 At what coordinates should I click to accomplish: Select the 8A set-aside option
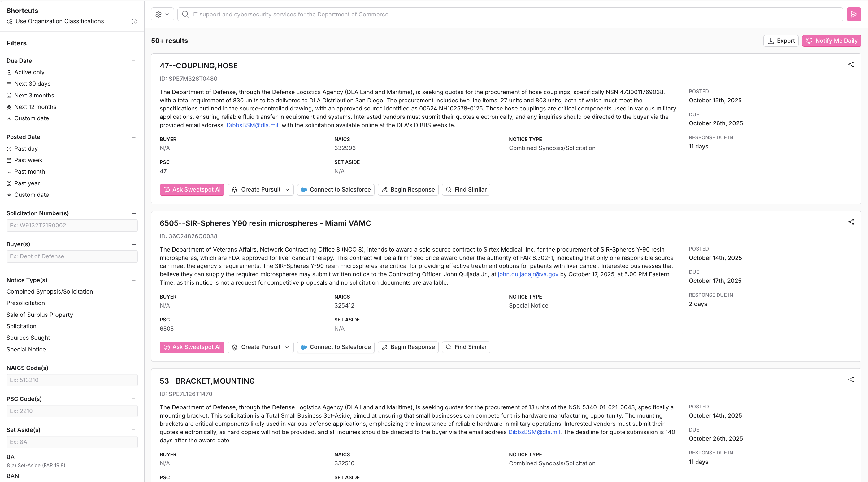[x=11, y=457]
